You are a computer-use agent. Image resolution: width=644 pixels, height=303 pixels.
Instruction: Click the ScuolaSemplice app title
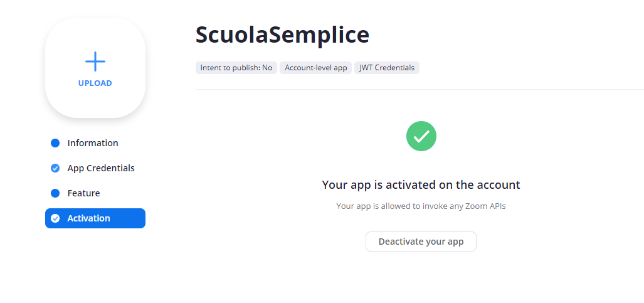[x=283, y=35]
